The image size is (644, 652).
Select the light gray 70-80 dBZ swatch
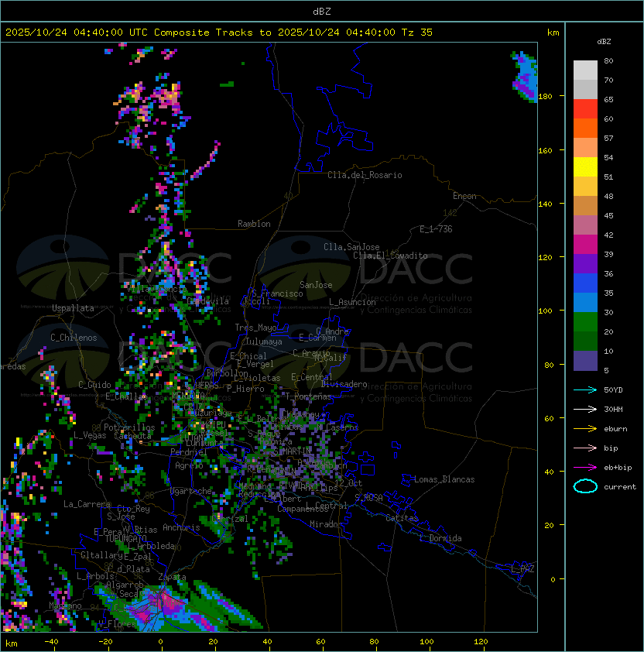[585, 70]
